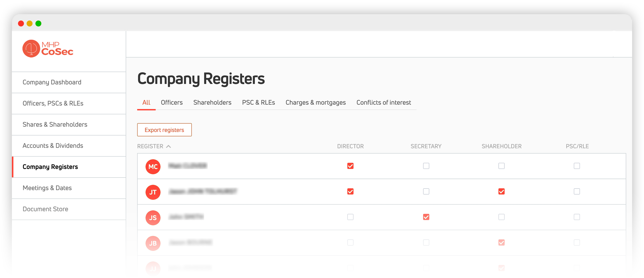Viewport: 644px width, 278px height.
Task: Uncheck Shareholder checkbox in JT row
Action: click(x=501, y=192)
